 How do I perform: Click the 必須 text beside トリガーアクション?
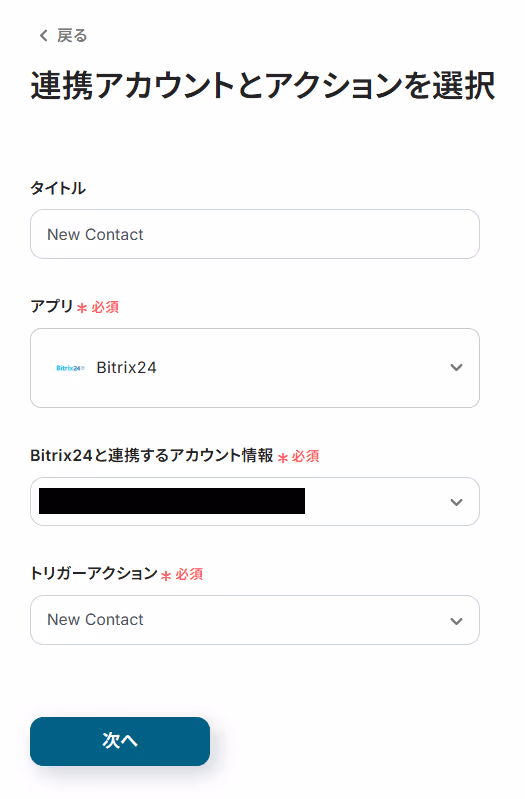coord(189,574)
